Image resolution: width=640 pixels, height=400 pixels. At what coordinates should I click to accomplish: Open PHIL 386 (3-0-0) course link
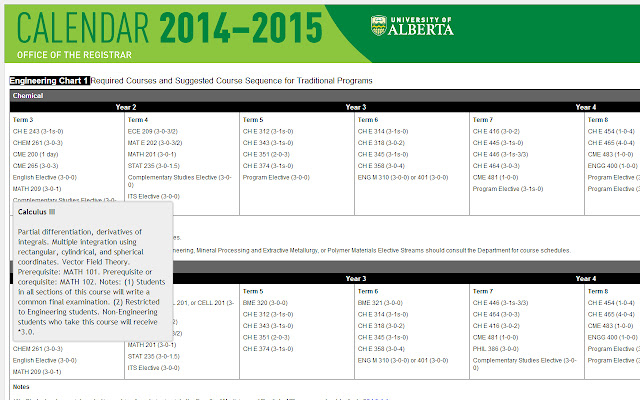click(496, 349)
